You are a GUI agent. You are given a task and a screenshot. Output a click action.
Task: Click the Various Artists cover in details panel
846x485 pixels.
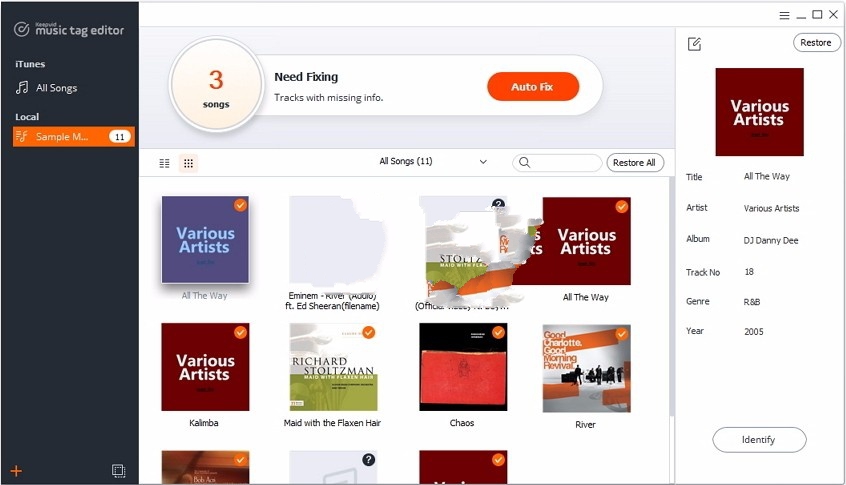[759, 112]
